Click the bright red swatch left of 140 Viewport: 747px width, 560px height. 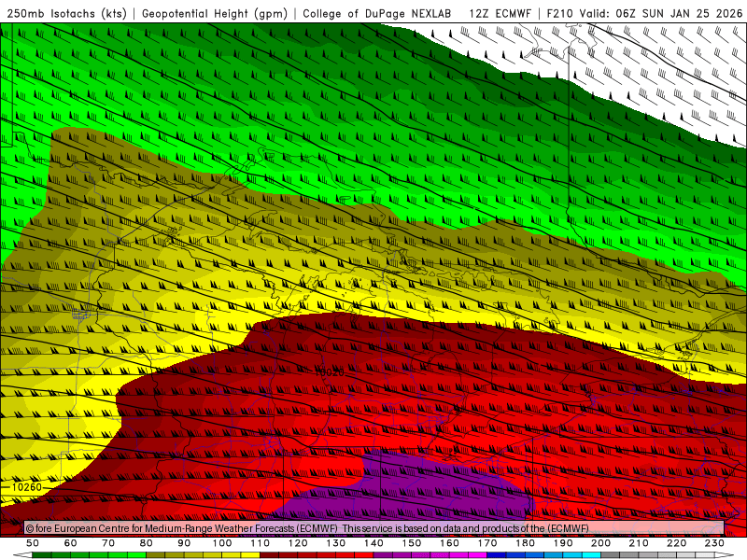tap(364, 555)
